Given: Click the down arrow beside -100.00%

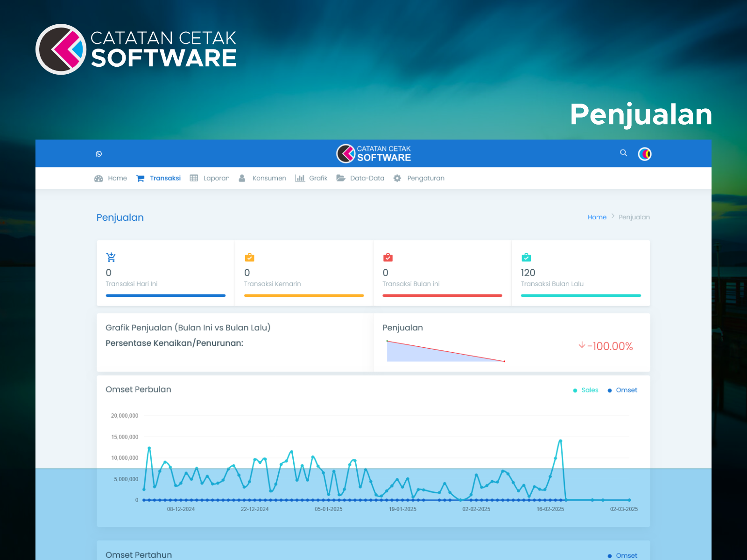Looking at the screenshot, I should [582, 345].
